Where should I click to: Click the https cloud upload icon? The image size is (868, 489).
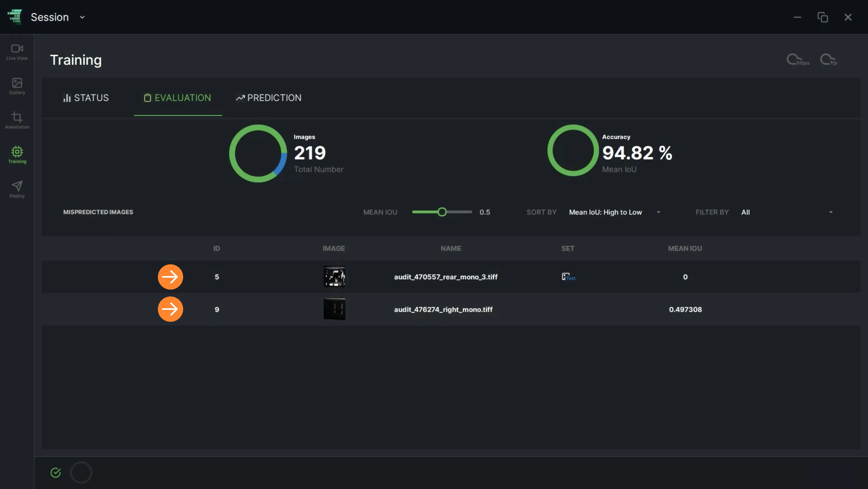coord(798,60)
